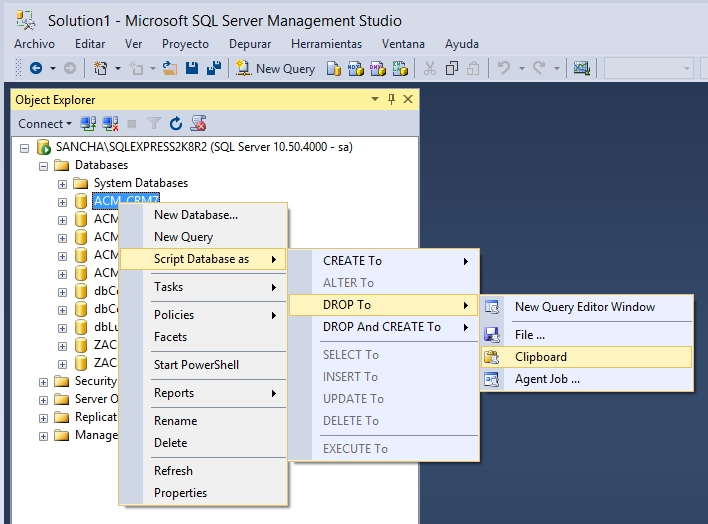Select Agent Job ... script destination

[587, 379]
